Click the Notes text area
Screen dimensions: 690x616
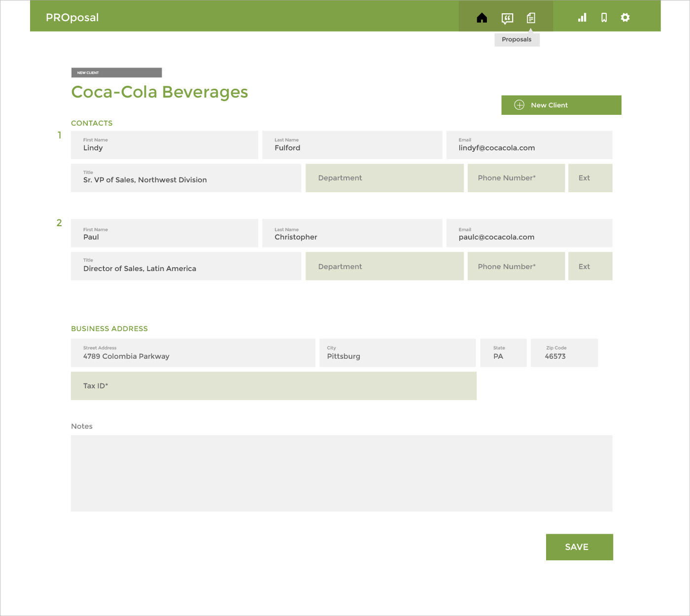[x=342, y=473]
